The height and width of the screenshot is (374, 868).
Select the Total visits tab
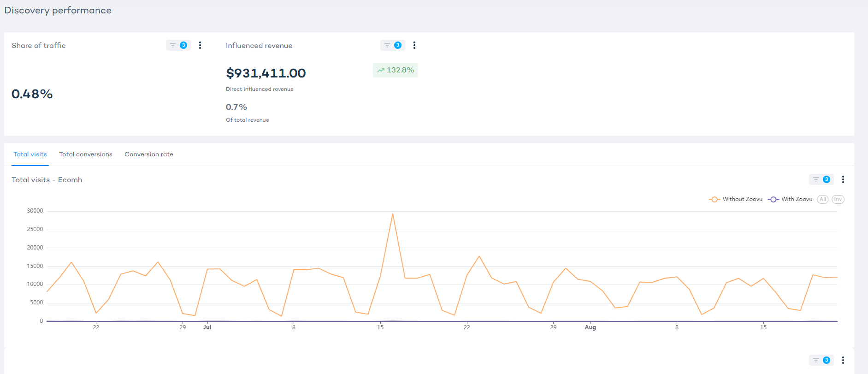click(x=30, y=154)
